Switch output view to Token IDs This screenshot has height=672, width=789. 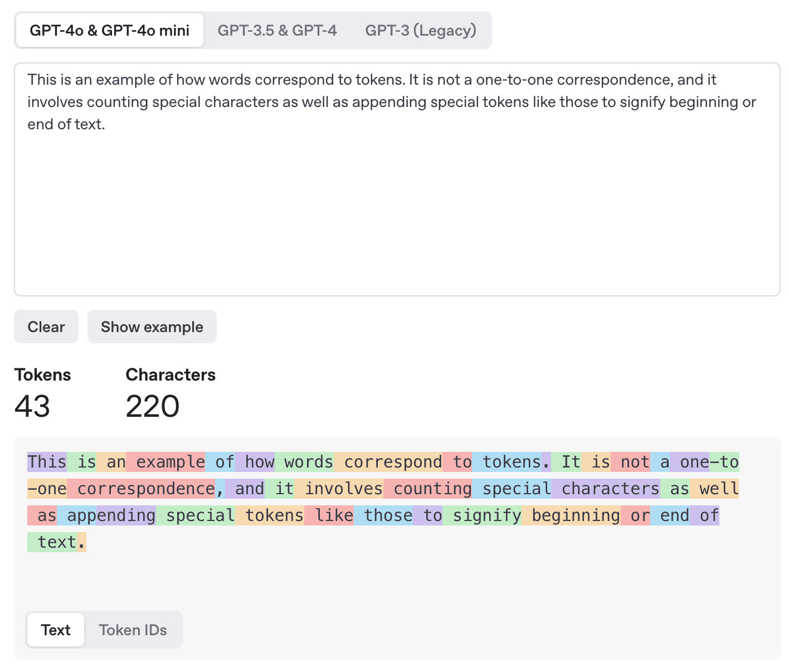coord(133,630)
